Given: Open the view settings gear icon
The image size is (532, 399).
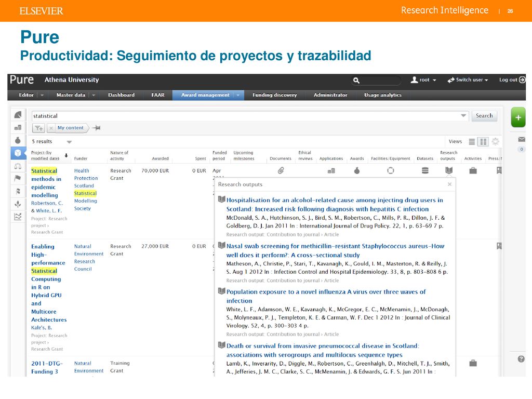Looking at the screenshot, I should 495,141.
